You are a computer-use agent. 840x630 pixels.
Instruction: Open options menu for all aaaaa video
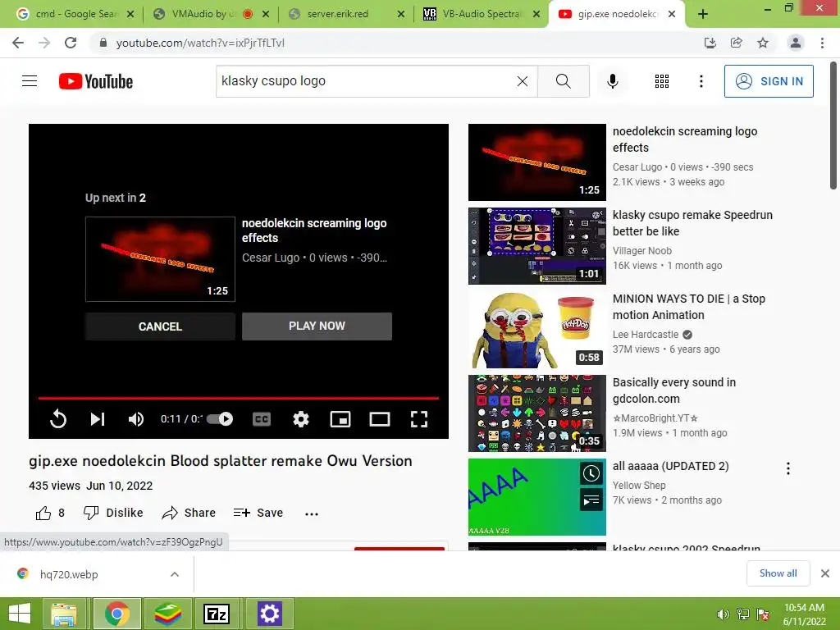tap(788, 468)
